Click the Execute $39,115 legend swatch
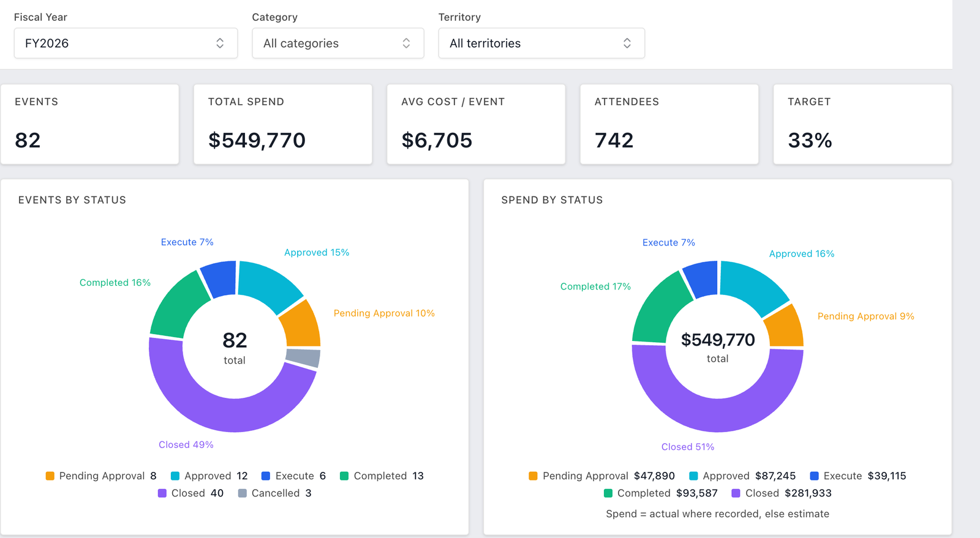 [x=815, y=476]
